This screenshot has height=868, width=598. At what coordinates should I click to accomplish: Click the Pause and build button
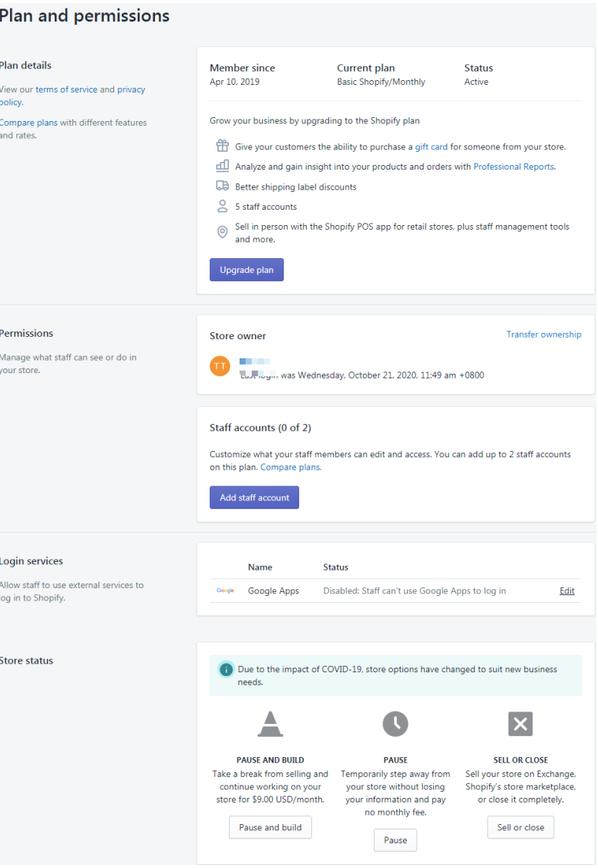click(x=270, y=827)
